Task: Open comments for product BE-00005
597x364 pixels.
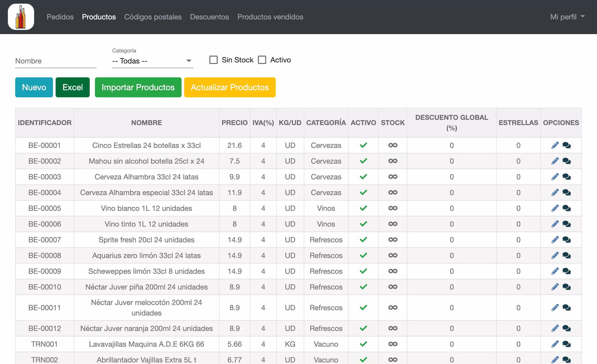Action: pyautogui.click(x=567, y=208)
